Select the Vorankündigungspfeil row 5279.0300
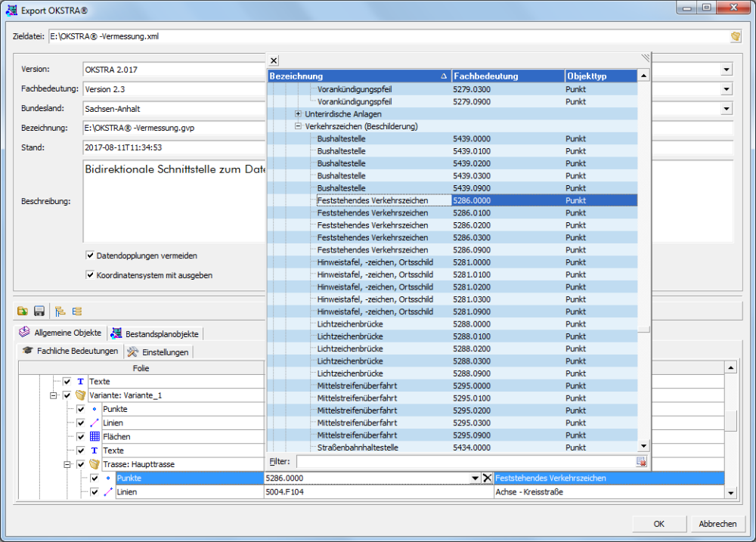756x542 pixels. 452,89
